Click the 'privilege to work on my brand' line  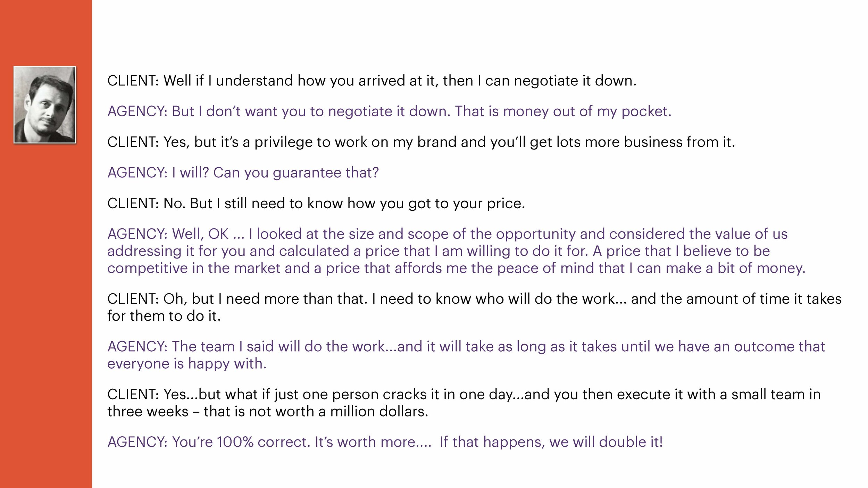421,142
